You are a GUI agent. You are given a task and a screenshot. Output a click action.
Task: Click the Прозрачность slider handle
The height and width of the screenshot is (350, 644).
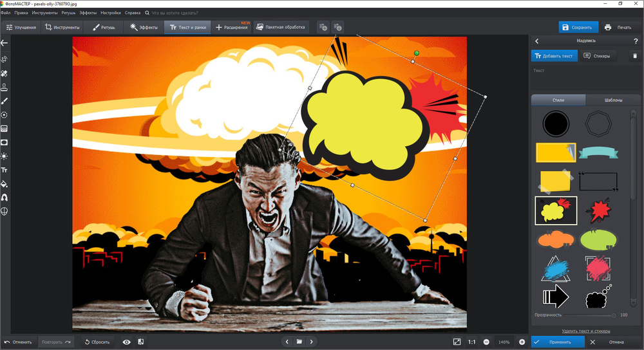click(614, 315)
